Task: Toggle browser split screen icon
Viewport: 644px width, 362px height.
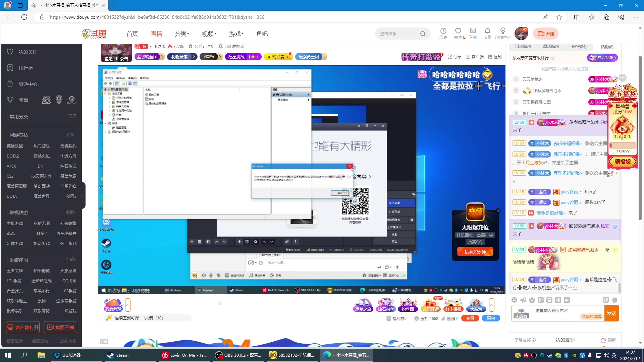Action: point(577,17)
